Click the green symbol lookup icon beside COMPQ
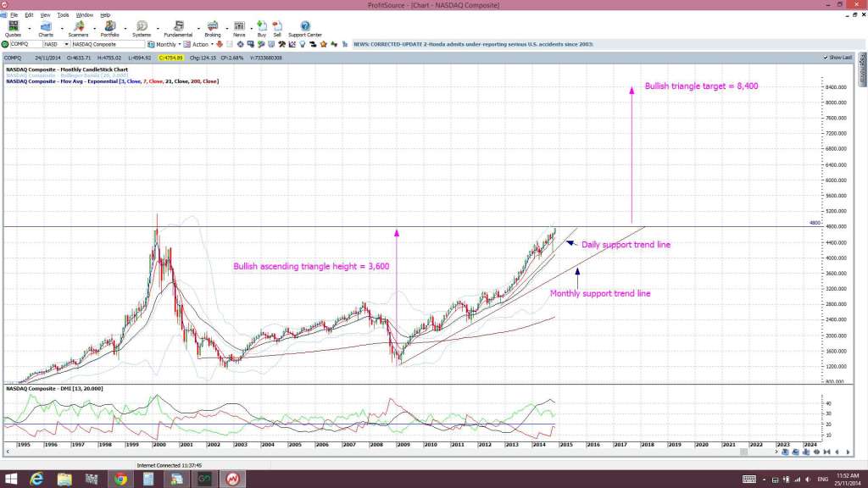The height and width of the screenshot is (488, 868). 5,44
